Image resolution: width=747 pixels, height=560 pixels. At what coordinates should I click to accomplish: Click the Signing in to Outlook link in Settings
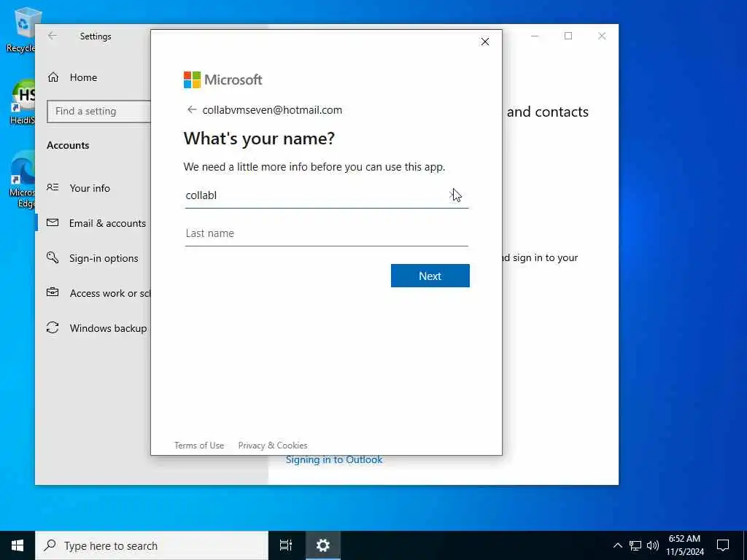(x=334, y=460)
